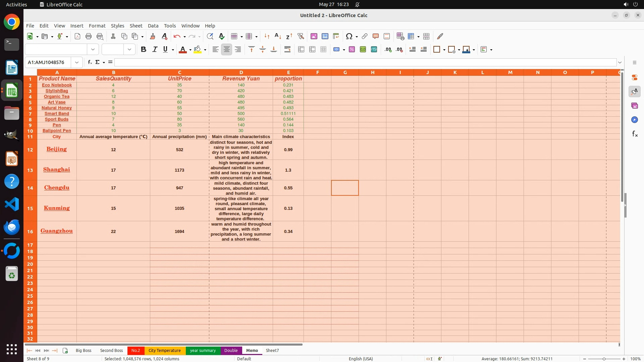Click the Beijing hyperlink cell
The height and width of the screenshot is (362, 644).
[x=56, y=149]
